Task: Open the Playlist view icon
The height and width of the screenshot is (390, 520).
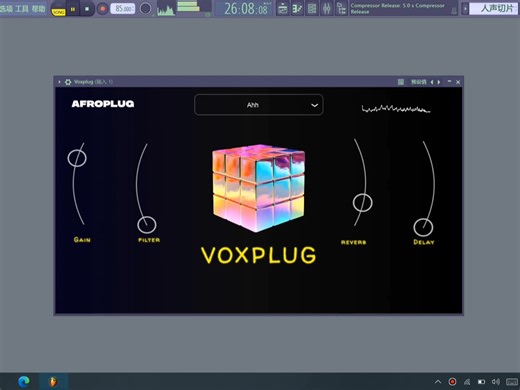Action: (283, 8)
